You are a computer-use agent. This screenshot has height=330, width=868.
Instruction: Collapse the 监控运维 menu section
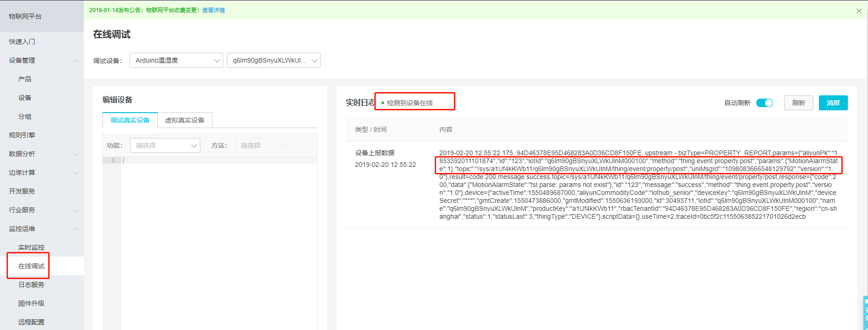(x=42, y=229)
